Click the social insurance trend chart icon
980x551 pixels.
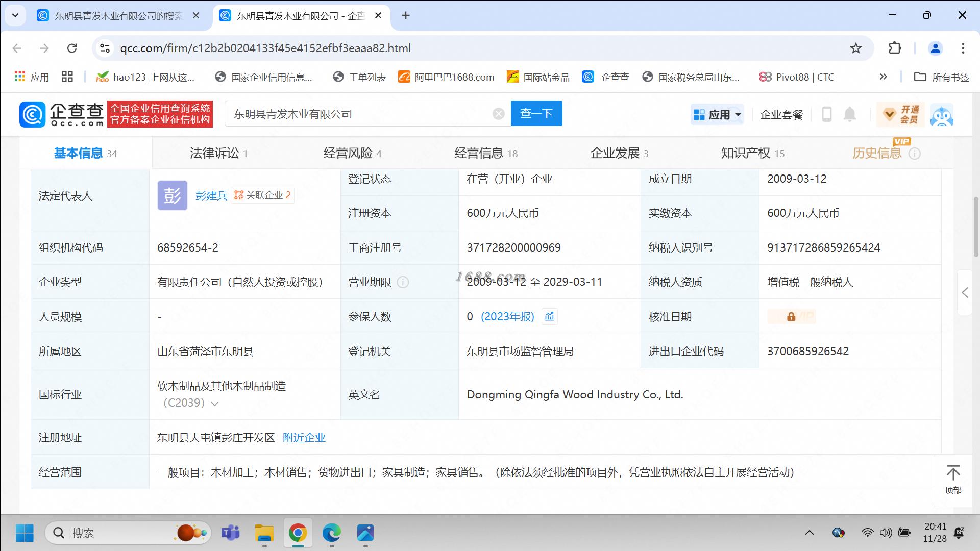point(549,317)
